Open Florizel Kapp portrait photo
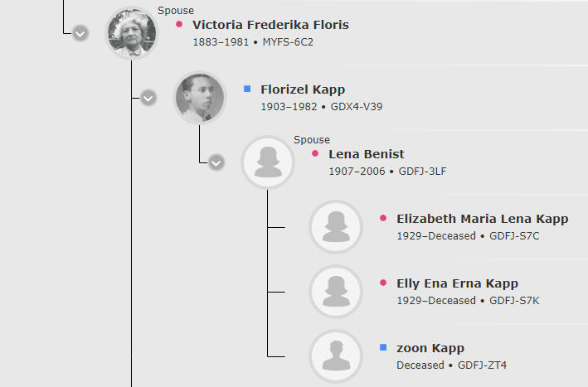Viewport: 588px width, 387px height. 200,98
